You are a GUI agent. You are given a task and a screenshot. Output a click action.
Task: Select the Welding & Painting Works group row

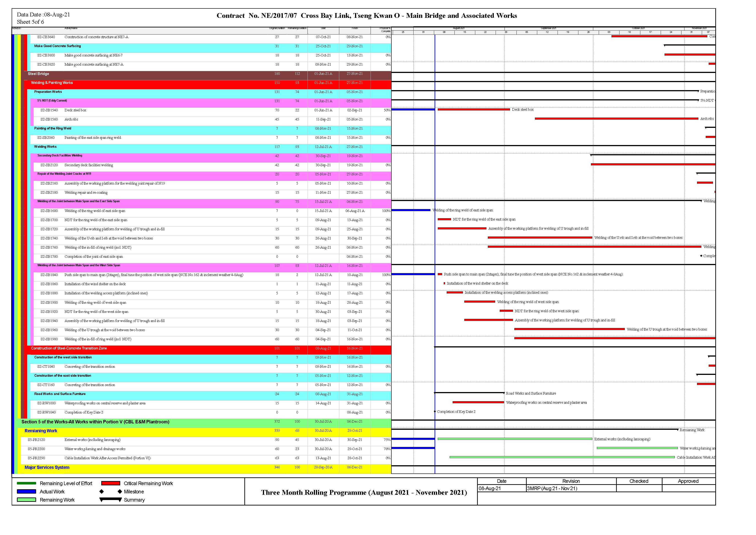[209, 85]
